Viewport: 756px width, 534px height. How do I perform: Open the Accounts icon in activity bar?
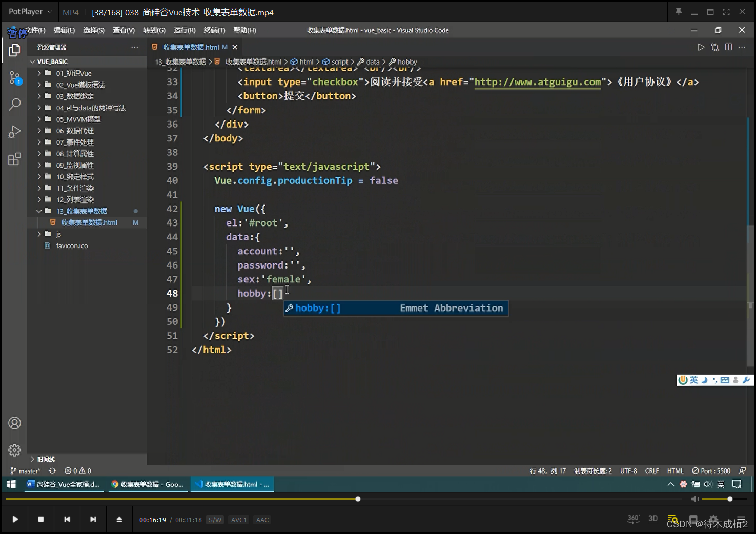(14, 423)
